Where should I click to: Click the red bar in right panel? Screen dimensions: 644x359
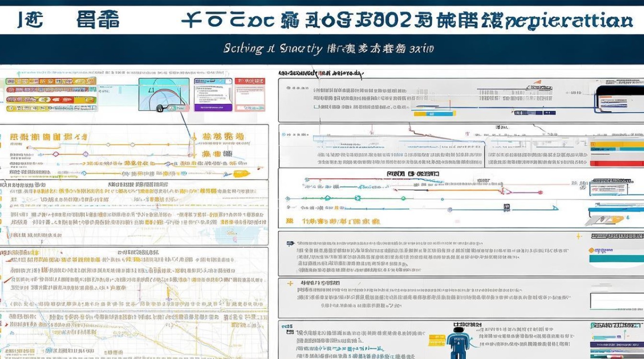click(x=616, y=163)
